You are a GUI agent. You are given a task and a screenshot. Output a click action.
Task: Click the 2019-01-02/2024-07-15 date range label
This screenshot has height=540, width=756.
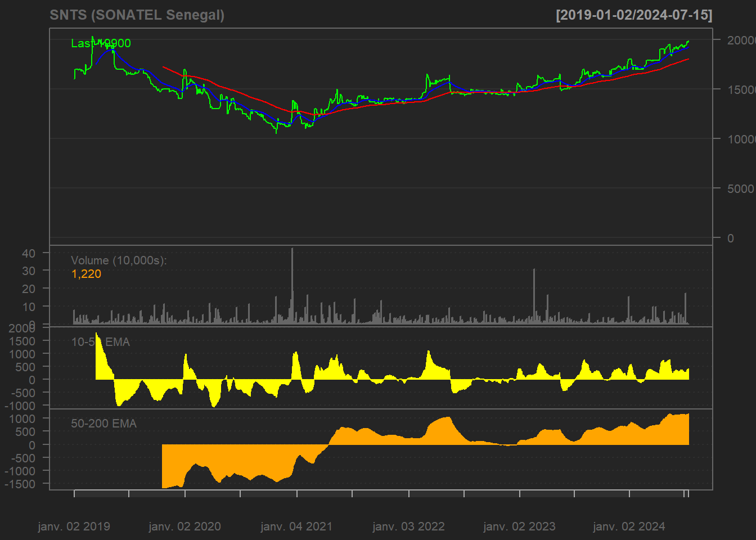click(633, 15)
